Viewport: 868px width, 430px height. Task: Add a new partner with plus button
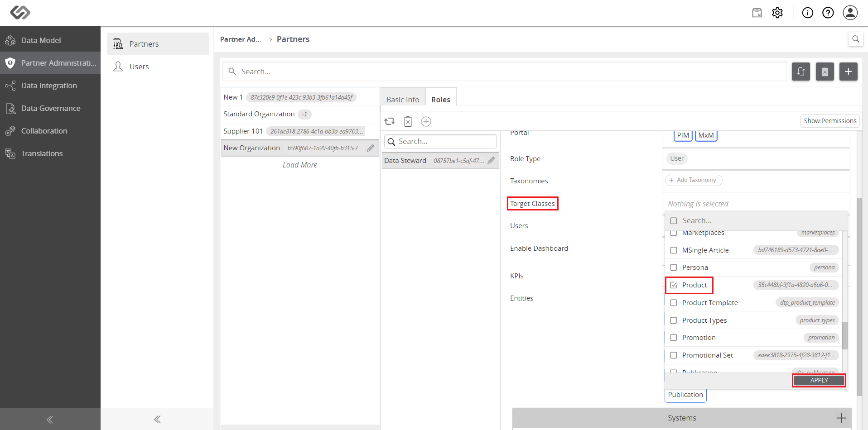click(849, 72)
